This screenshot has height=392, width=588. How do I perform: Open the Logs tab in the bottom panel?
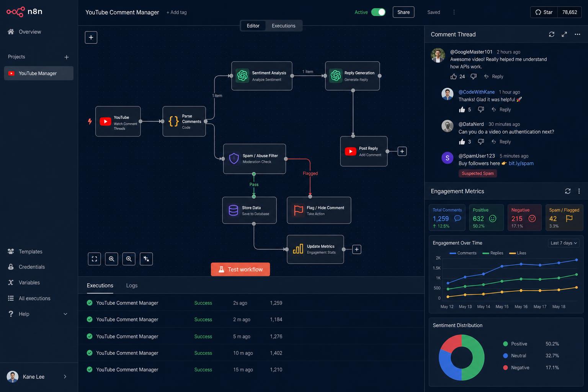pyautogui.click(x=132, y=286)
